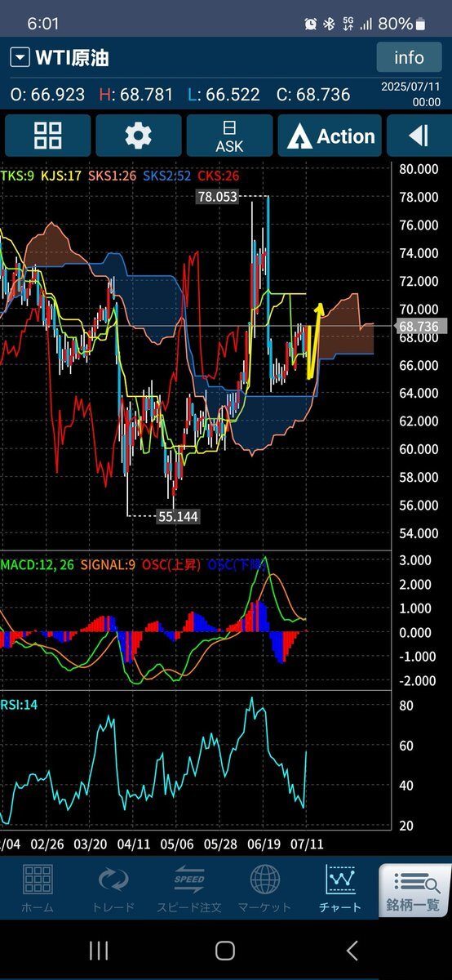The width and height of the screenshot is (452, 980).
Task: Open the 銘柄一覧 symbol list
Action: [x=416, y=889]
